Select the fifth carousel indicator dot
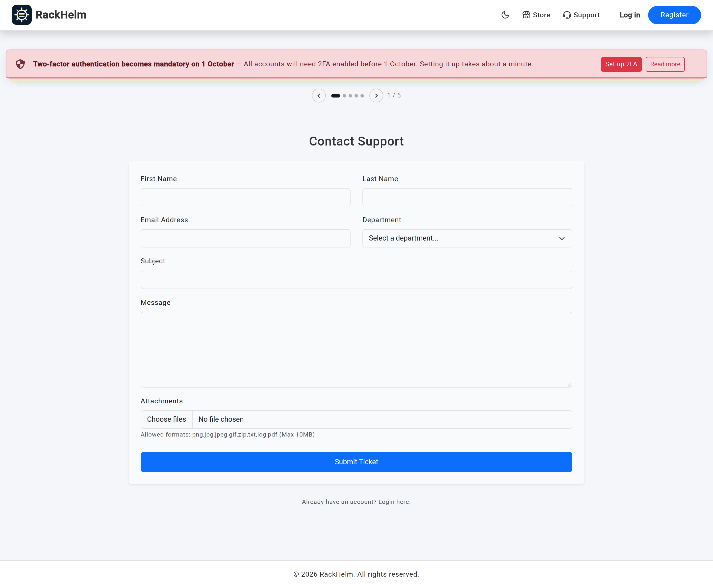The width and height of the screenshot is (713, 588). coord(362,96)
